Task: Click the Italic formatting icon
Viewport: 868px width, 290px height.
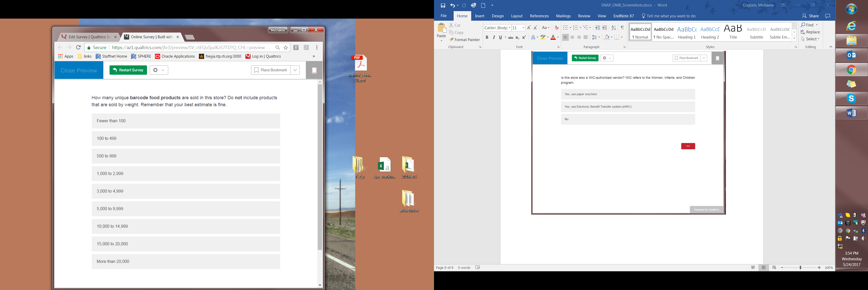Action: (x=494, y=37)
